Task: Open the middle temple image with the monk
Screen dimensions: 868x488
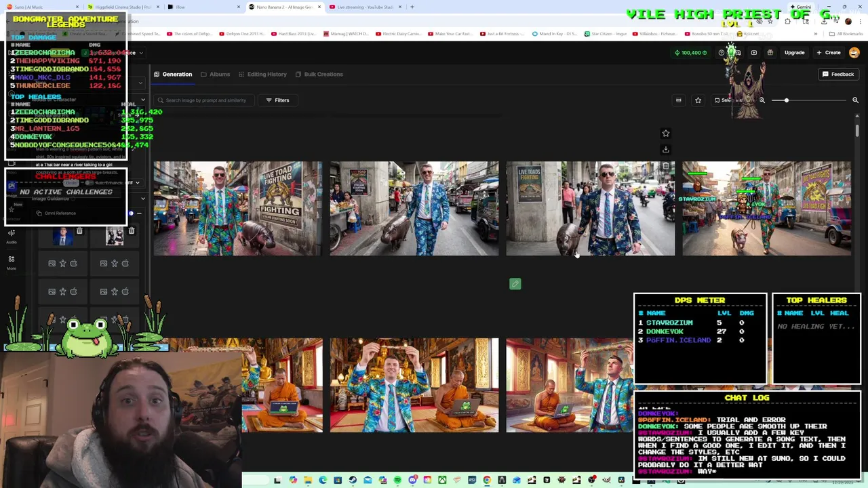Action: tap(414, 385)
